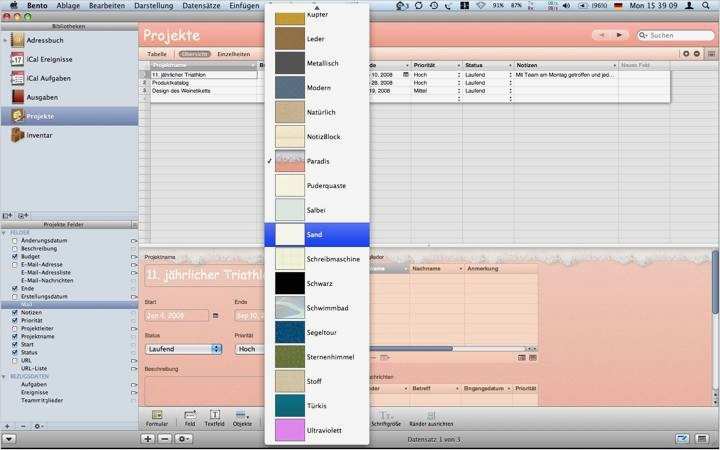Open the Einfügen menu
The width and height of the screenshot is (720, 450).
click(x=244, y=6)
